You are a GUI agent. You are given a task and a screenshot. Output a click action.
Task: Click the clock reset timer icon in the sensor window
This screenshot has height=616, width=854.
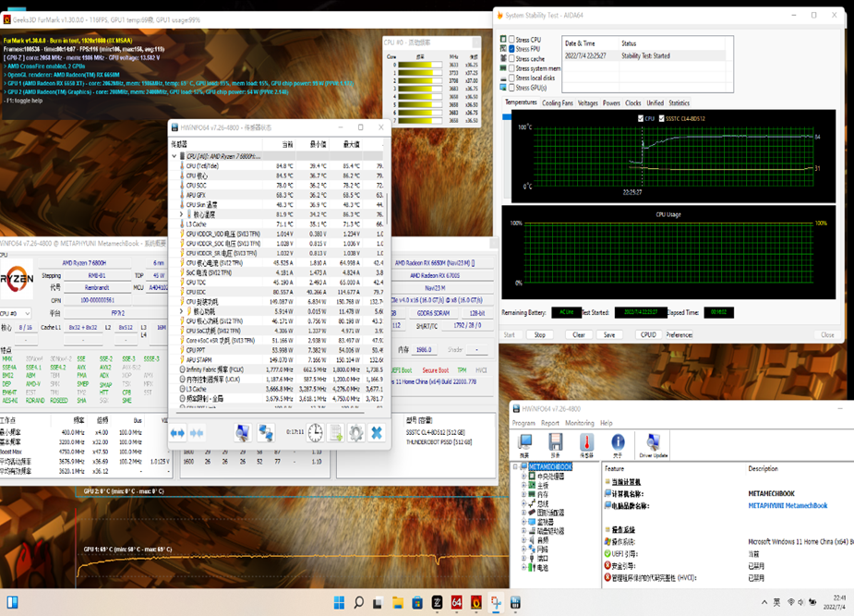point(316,433)
